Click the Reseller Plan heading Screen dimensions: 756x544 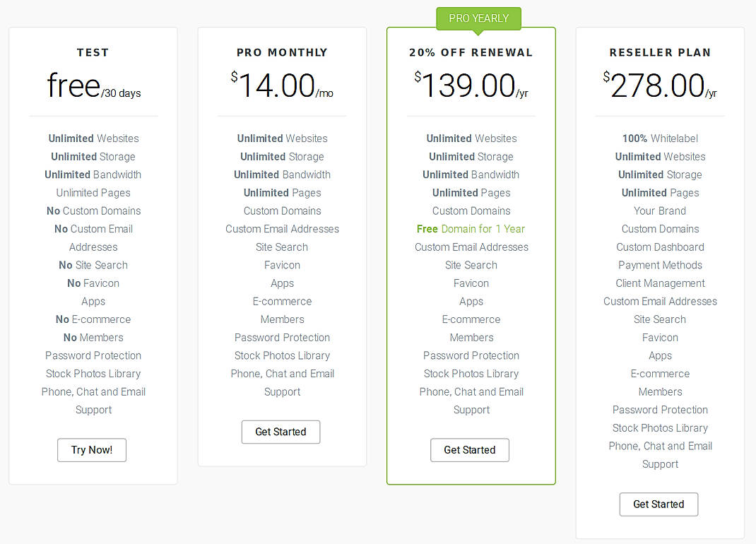[x=660, y=52]
